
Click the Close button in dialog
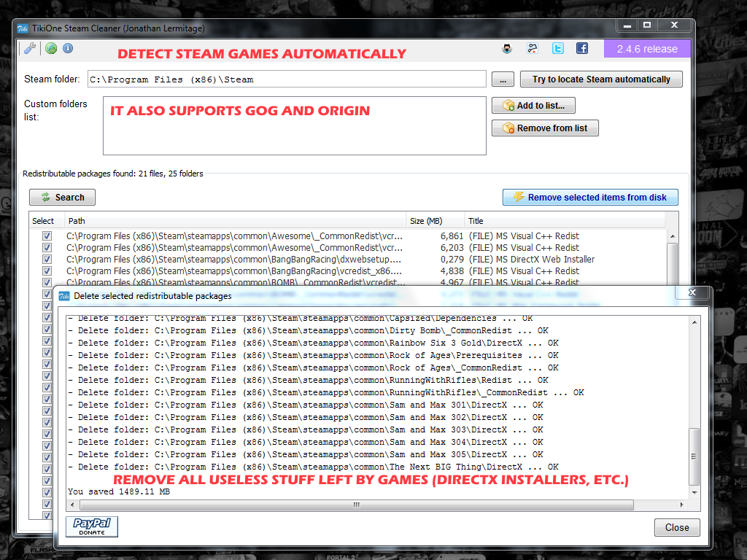click(677, 528)
